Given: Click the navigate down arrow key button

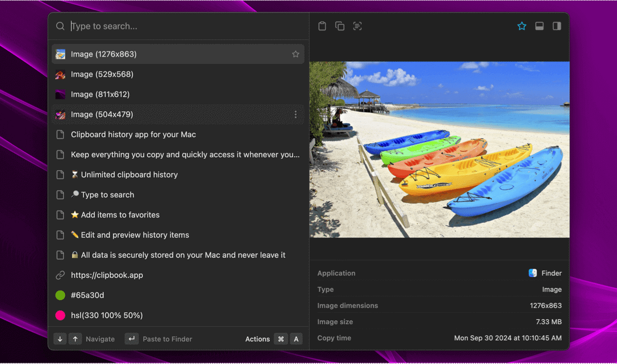Looking at the screenshot, I should (60, 339).
